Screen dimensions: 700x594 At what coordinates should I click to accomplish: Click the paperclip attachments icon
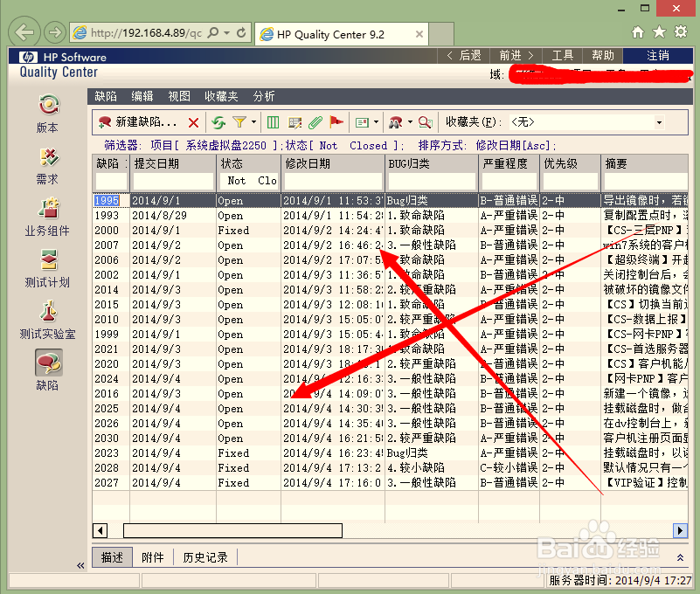(x=315, y=122)
